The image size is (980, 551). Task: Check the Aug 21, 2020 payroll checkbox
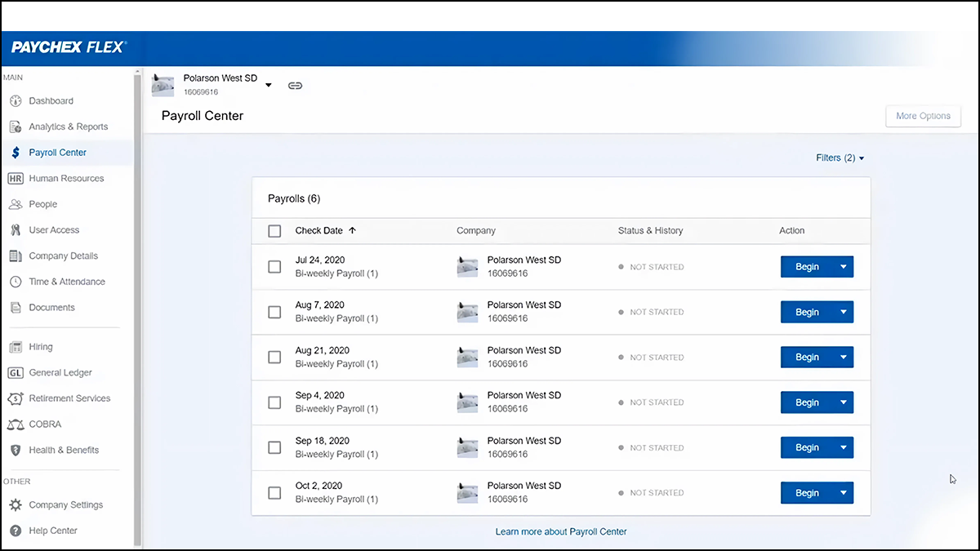point(274,358)
